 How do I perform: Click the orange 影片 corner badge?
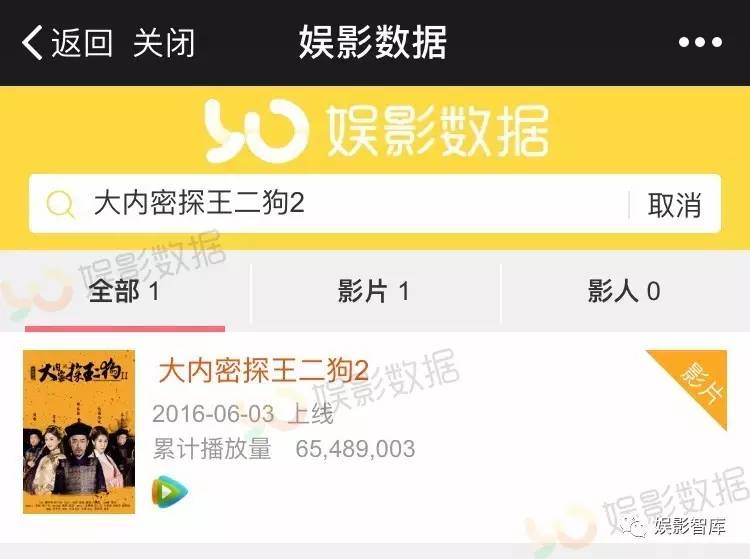694,383
